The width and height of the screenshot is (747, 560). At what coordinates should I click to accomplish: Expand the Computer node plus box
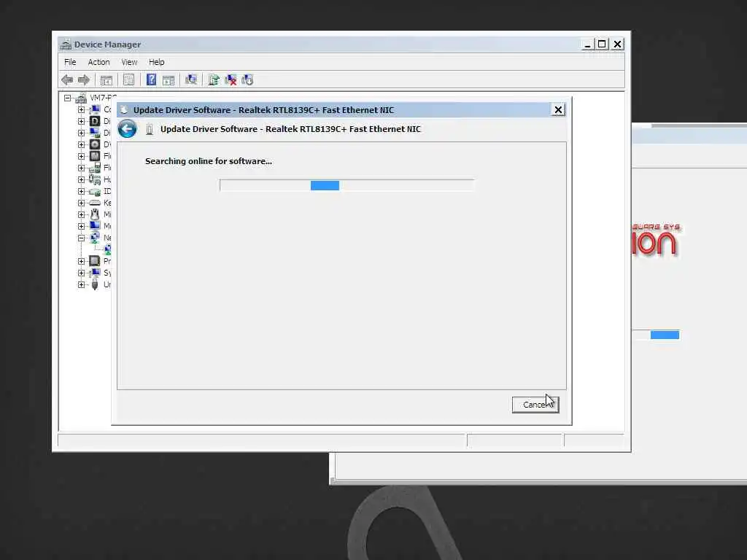click(82, 109)
